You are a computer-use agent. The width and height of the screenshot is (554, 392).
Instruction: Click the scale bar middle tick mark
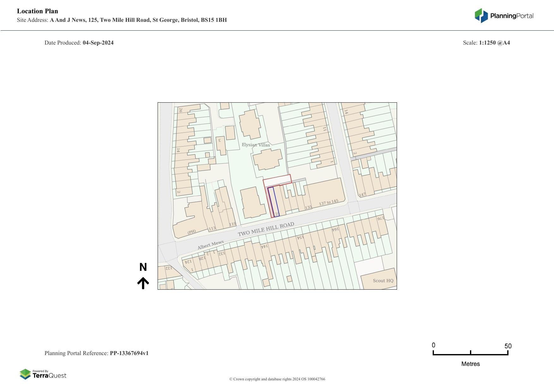pos(470,352)
